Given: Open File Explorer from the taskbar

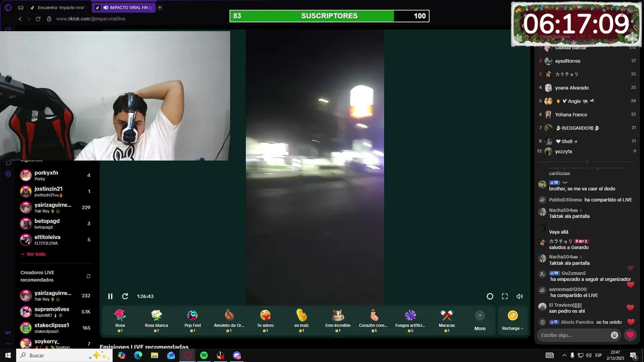Looking at the screenshot, I should (x=154, y=355).
